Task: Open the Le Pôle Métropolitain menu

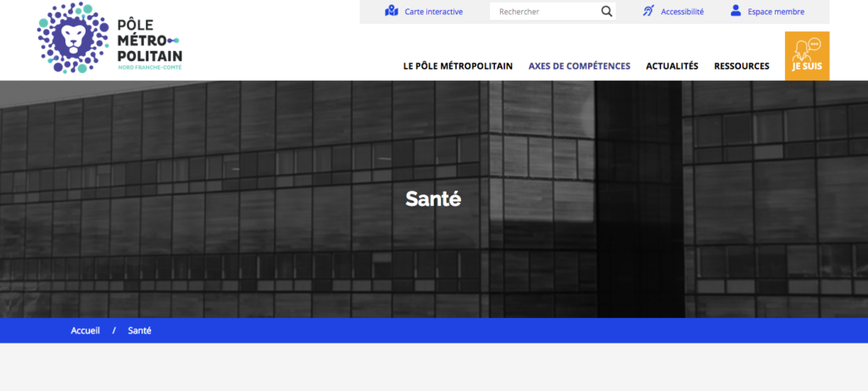Action: coord(458,66)
